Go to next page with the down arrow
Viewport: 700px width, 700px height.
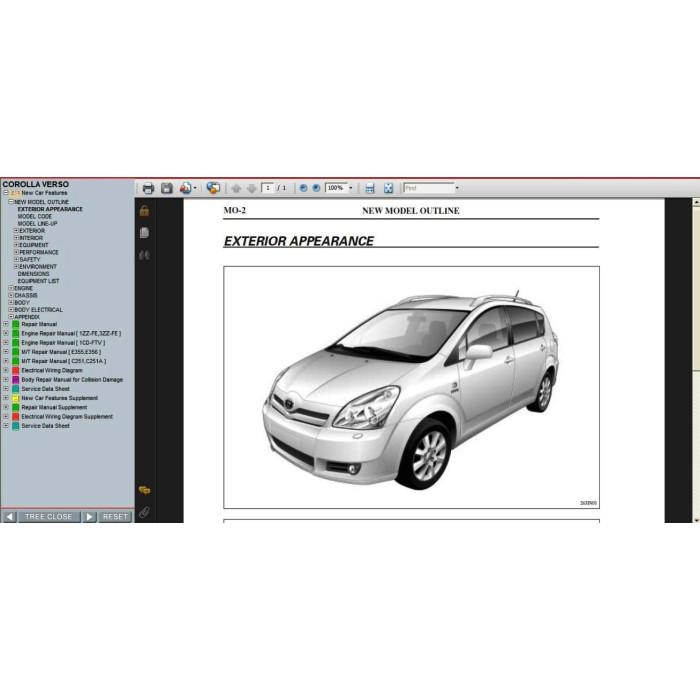pyautogui.click(x=251, y=188)
